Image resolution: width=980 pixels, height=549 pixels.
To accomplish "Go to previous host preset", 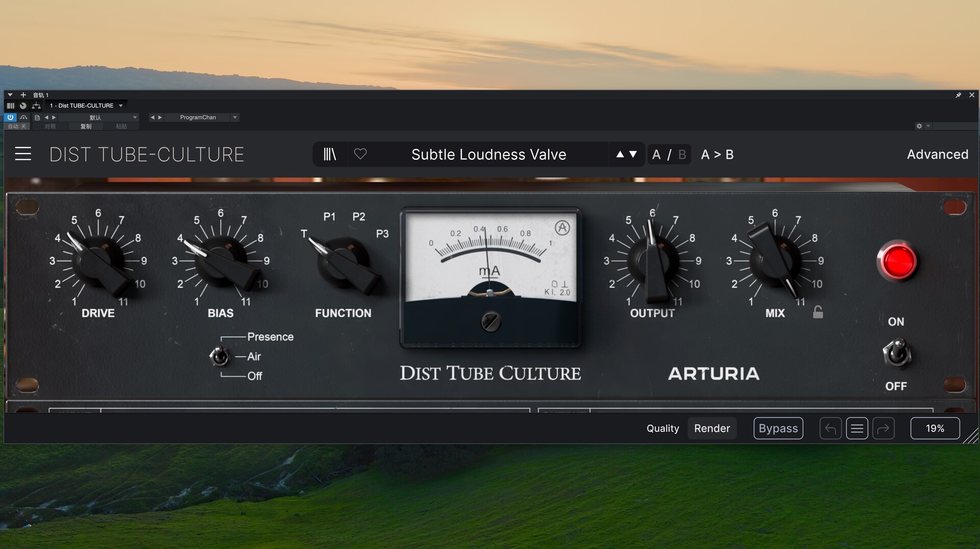I will [46, 117].
